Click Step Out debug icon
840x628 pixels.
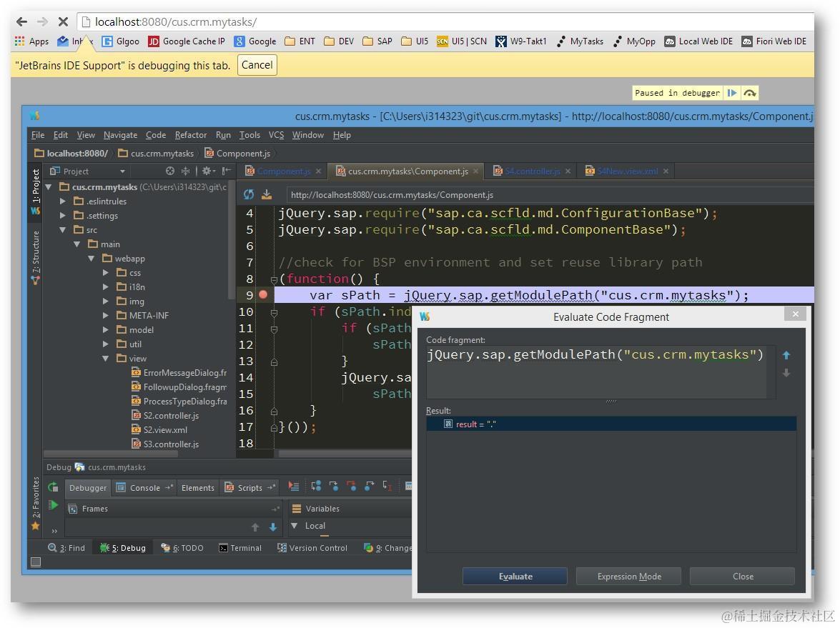click(369, 487)
